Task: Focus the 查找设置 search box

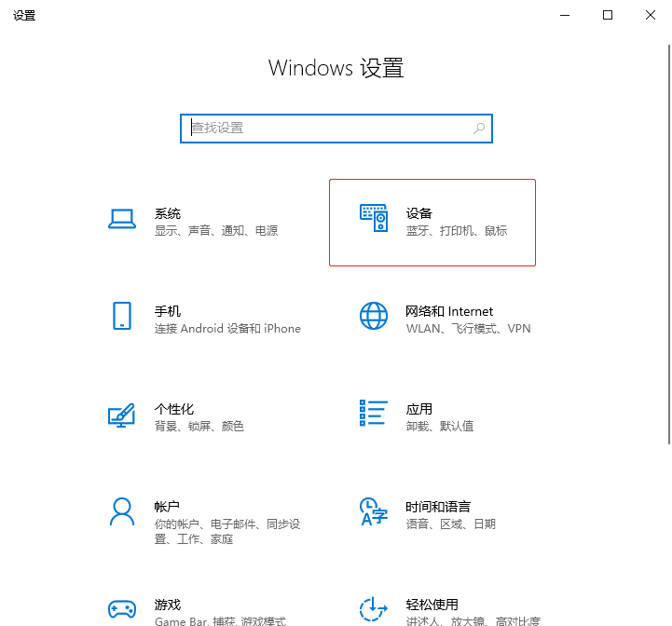Action: click(336, 129)
